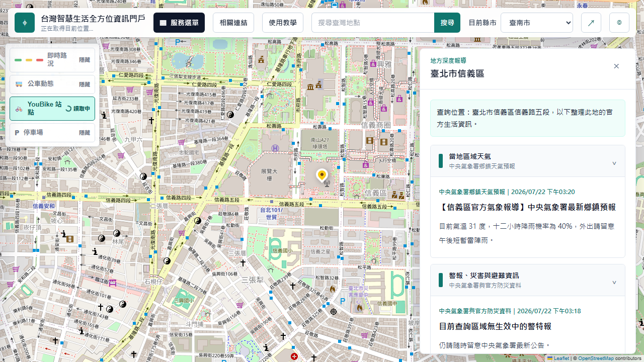Click the 正在取得目前位置 status text

pyautogui.click(x=67, y=29)
